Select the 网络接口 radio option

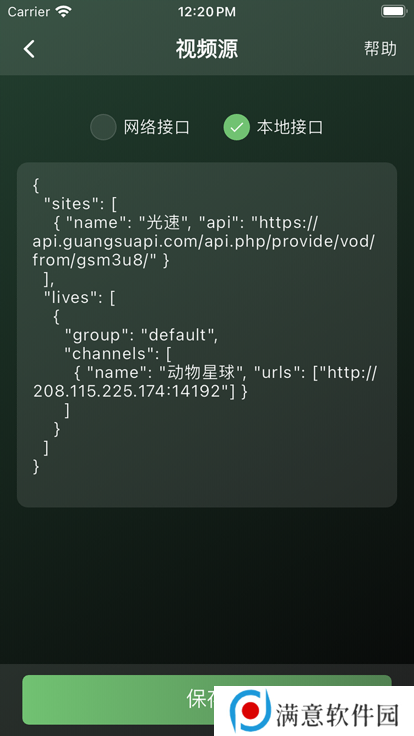click(x=140, y=127)
